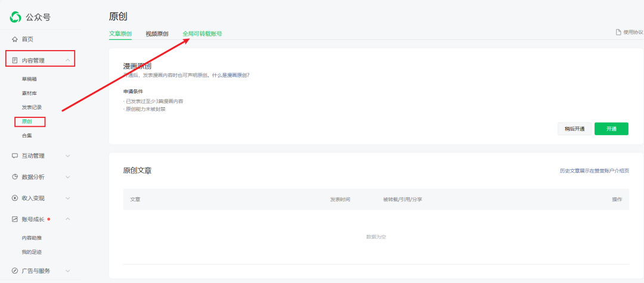Open the 使用协议 link
Viewport: 644px width, 283px height.
coord(633,32)
